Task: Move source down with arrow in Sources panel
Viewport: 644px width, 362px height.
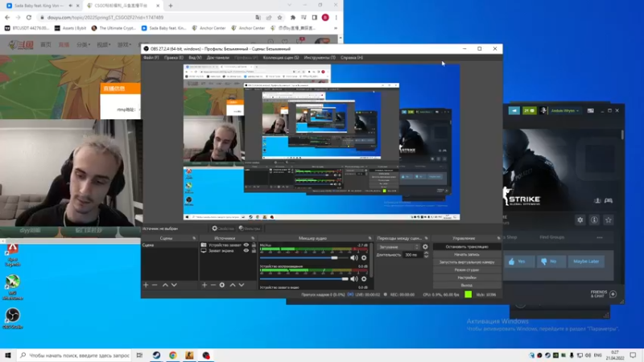Action: (x=242, y=285)
